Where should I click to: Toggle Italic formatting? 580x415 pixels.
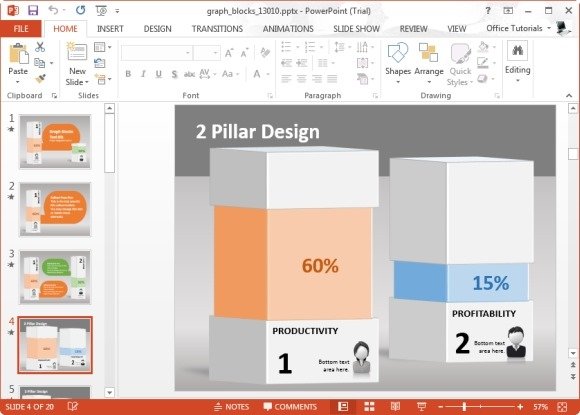pyautogui.click(x=143, y=74)
